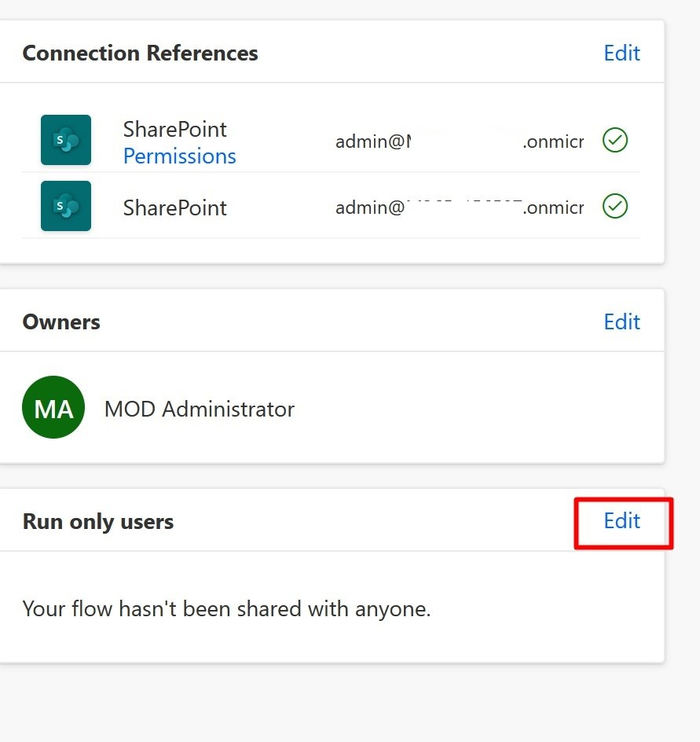Click the second SharePoint connection icon
The width and height of the screenshot is (700, 742).
coord(66,206)
